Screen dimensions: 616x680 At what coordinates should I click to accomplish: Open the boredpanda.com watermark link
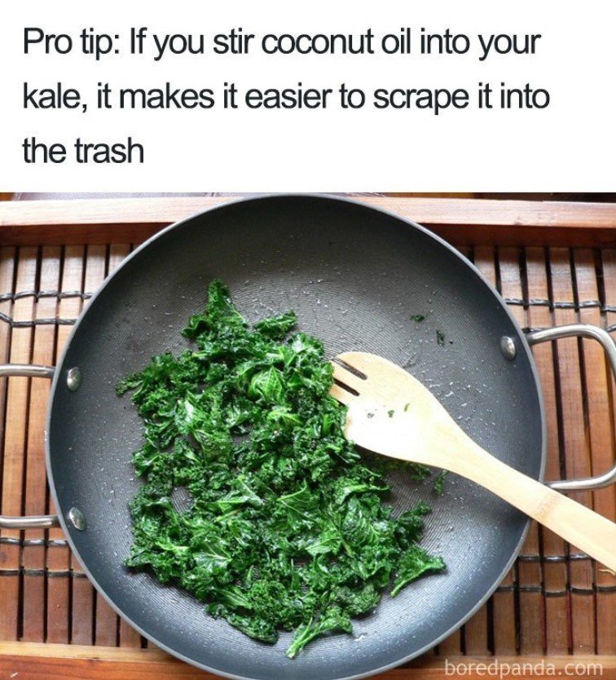pos(524,666)
